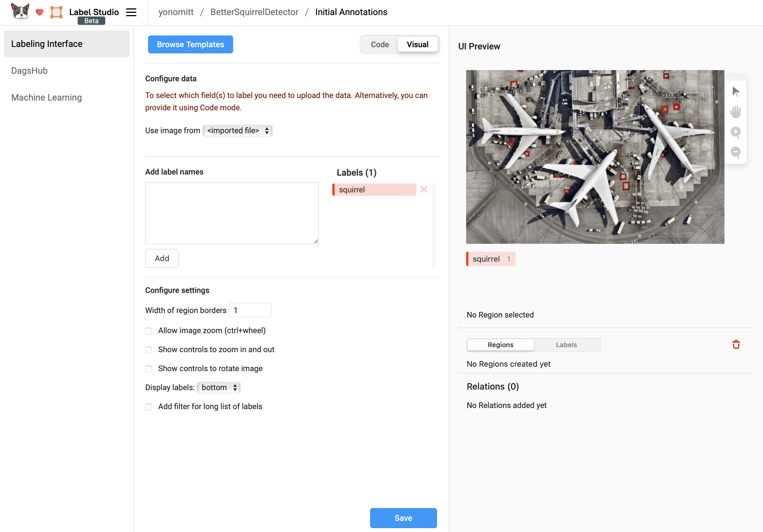Switch to Code view tab

[380, 44]
